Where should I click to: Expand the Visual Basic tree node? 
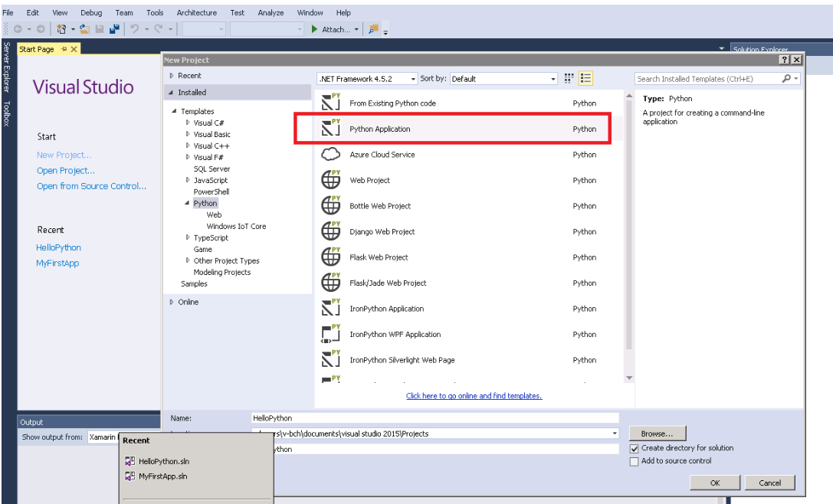pos(188,134)
